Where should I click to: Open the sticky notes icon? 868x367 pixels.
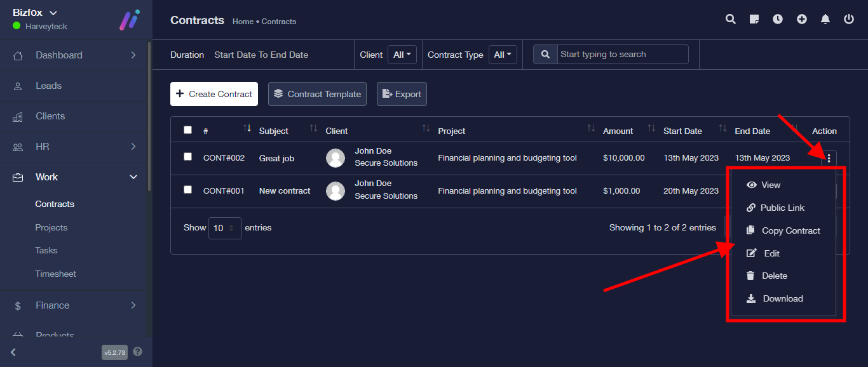(754, 20)
